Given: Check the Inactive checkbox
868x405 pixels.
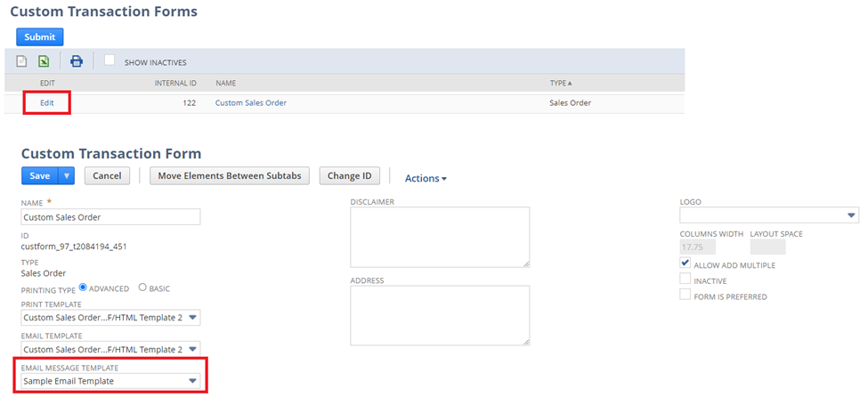Looking at the screenshot, I should (x=685, y=279).
